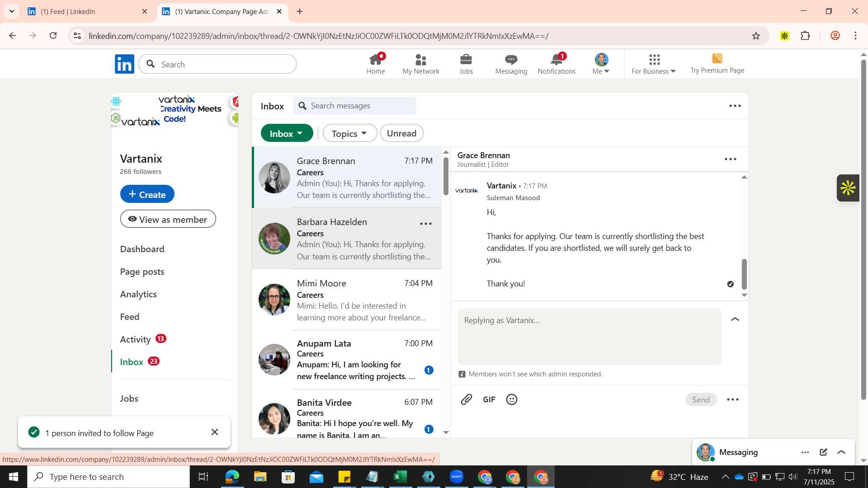Screen dimensions: 868x488
Task: Open the LinkedIn Home icon
Action: point(376,64)
